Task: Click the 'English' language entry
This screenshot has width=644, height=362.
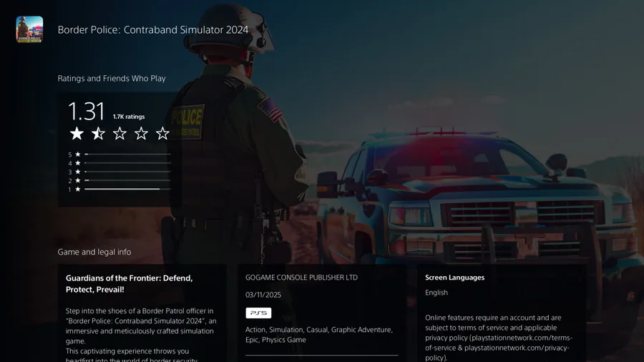Action: [x=436, y=293]
